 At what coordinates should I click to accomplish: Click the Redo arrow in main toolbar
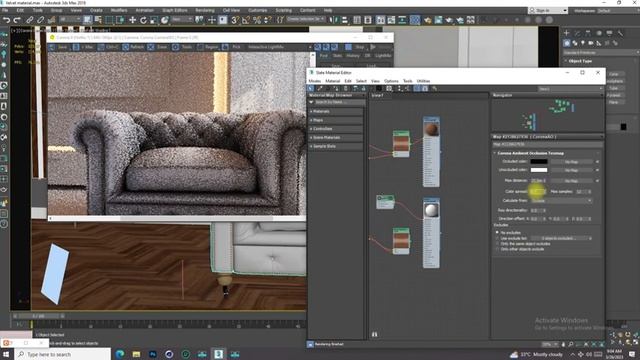pos(17,20)
